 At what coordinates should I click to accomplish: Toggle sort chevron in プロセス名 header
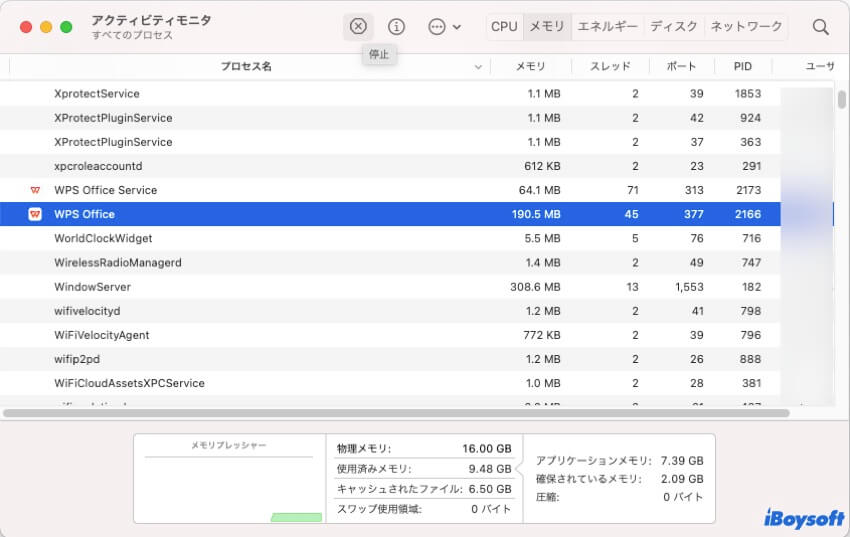coord(478,67)
